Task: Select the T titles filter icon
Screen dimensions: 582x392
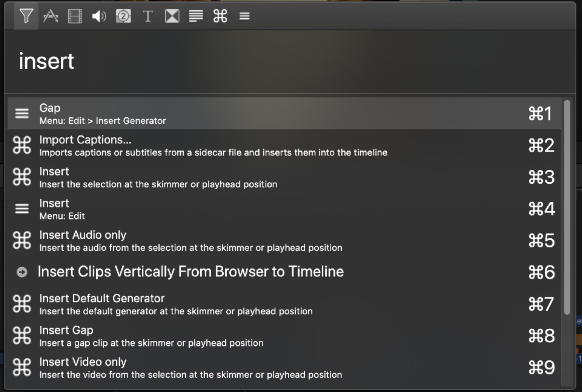Action: tap(147, 16)
